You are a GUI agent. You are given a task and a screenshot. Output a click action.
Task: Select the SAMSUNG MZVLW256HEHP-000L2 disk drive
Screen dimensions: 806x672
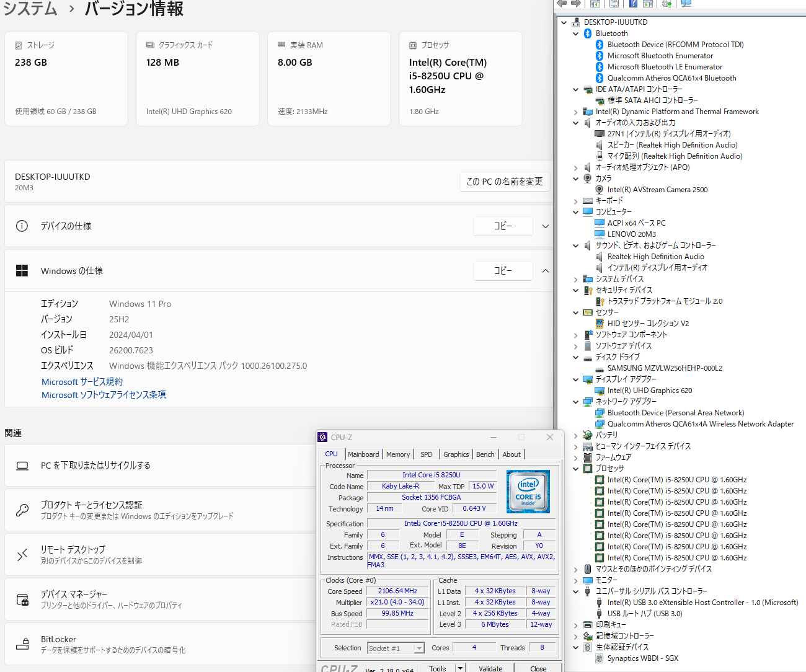pos(664,368)
